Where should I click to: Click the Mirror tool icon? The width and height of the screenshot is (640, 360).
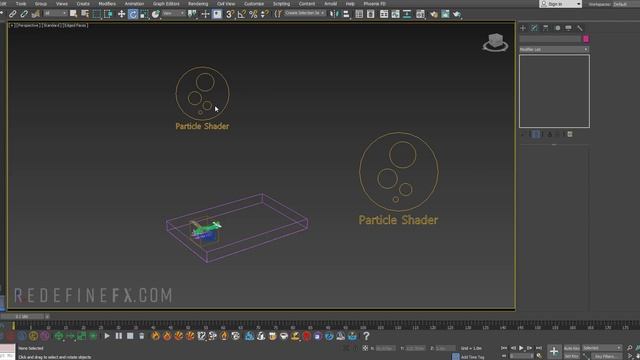334,14
